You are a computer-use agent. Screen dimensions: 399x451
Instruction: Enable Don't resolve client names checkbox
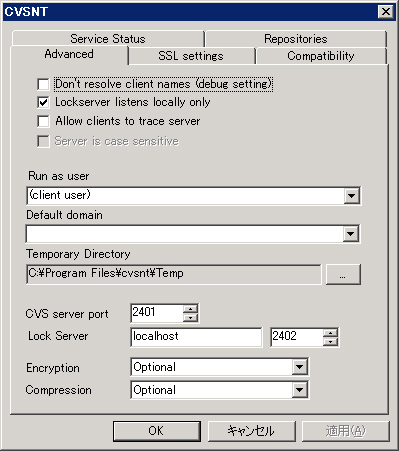coord(43,84)
